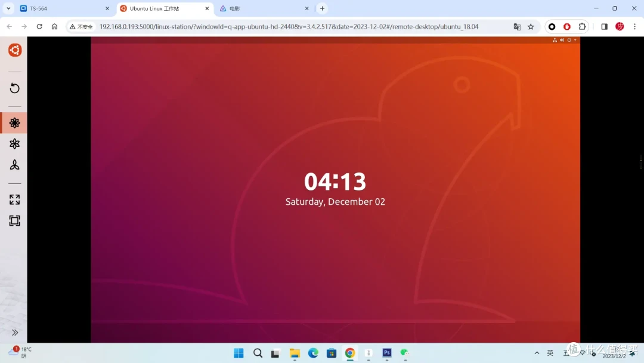
Task: Open the tab search dropdown
Action: click(8, 8)
